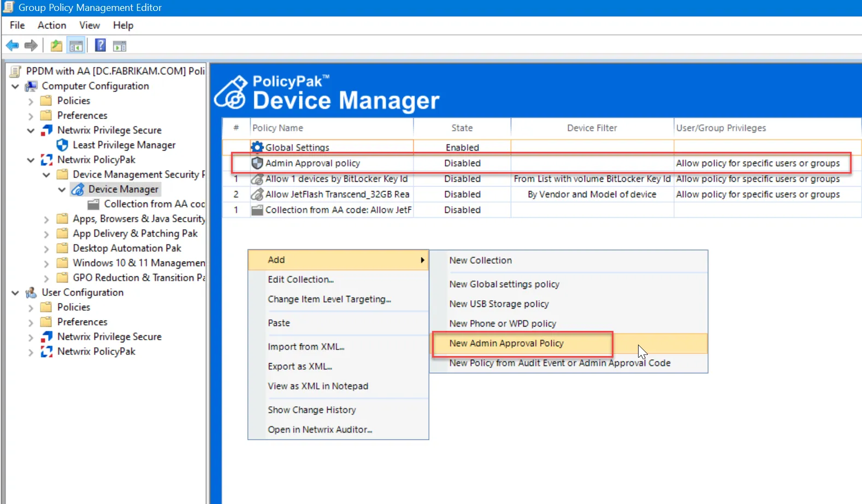The height and width of the screenshot is (504, 862).
Task: Expand Policies under Computer Configuration
Action: point(31,101)
